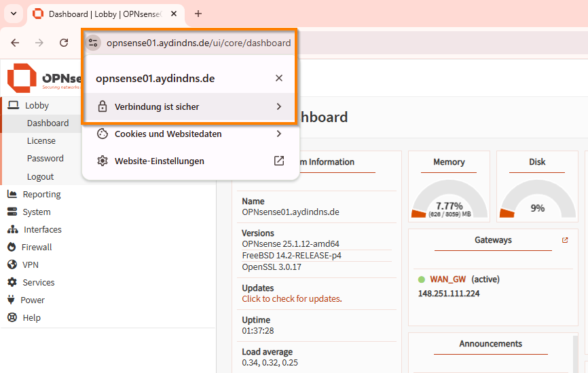Screen dimensions: 588x373
Task: Click the Memory widget title
Action: 449,162
